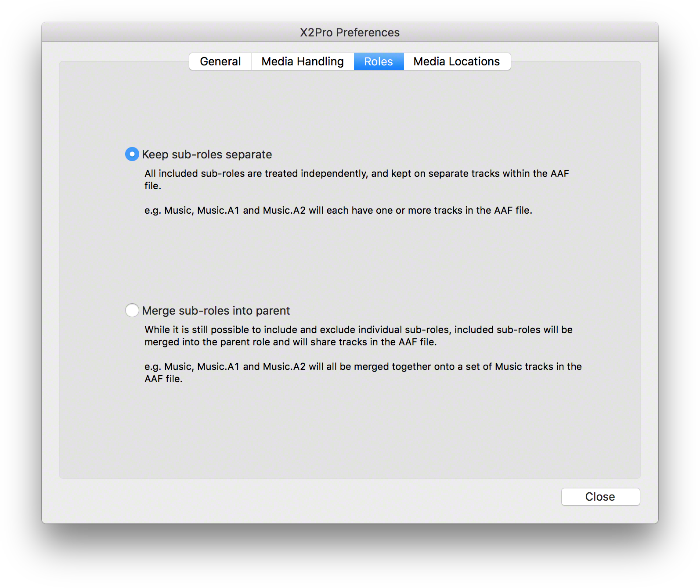Click the X2Pro Preferences window title

pyautogui.click(x=350, y=32)
